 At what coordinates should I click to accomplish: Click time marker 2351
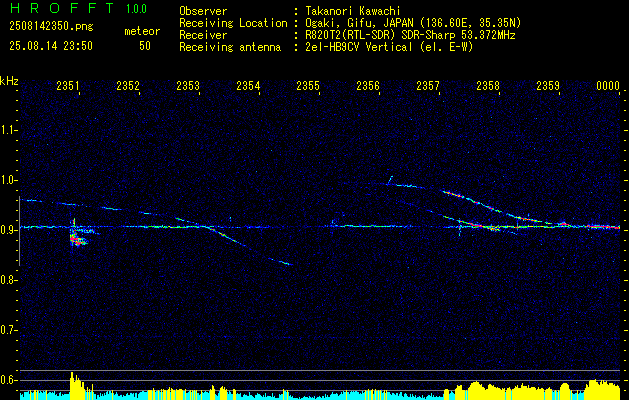68,85
